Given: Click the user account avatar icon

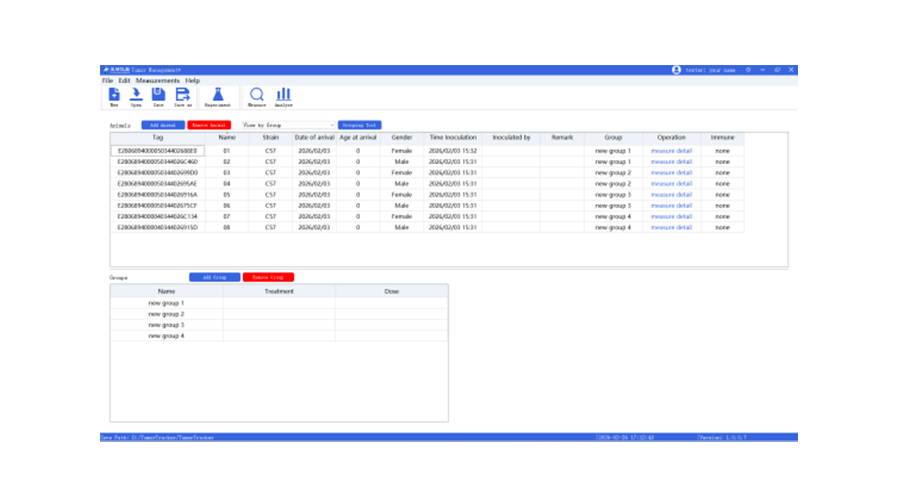Looking at the screenshot, I should click(x=676, y=70).
